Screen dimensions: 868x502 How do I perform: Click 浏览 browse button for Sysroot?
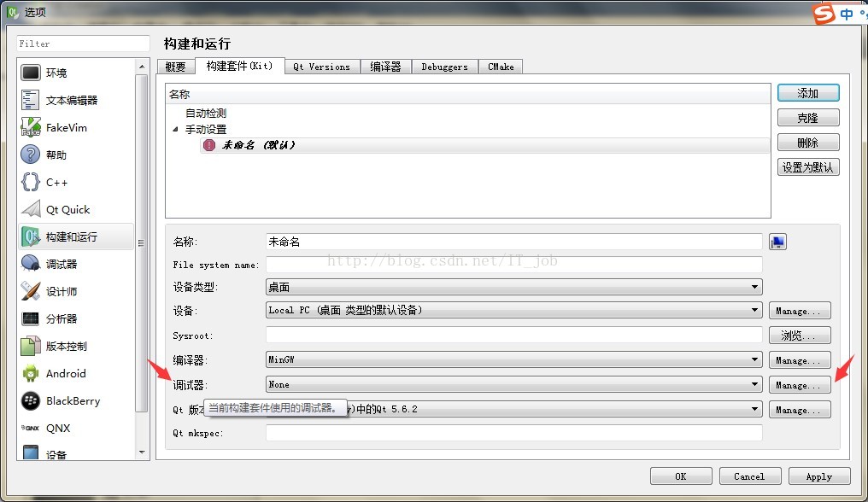tap(800, 336)
